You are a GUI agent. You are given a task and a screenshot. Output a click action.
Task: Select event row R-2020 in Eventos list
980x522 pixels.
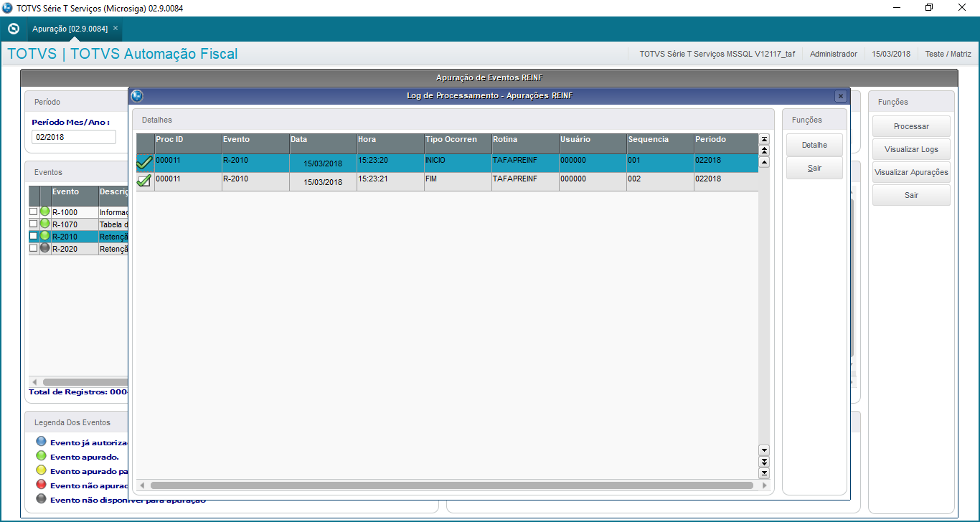[78, 248]
